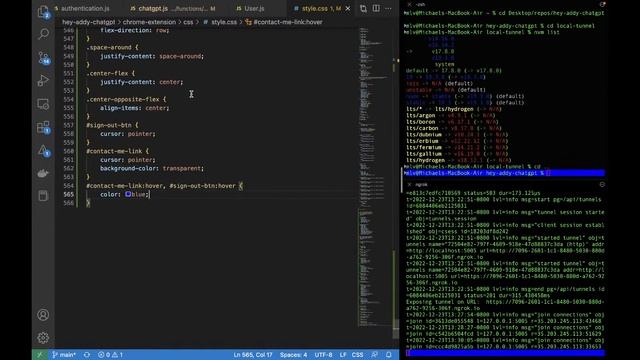Open problems via errors and warnings count

point(110,355)
